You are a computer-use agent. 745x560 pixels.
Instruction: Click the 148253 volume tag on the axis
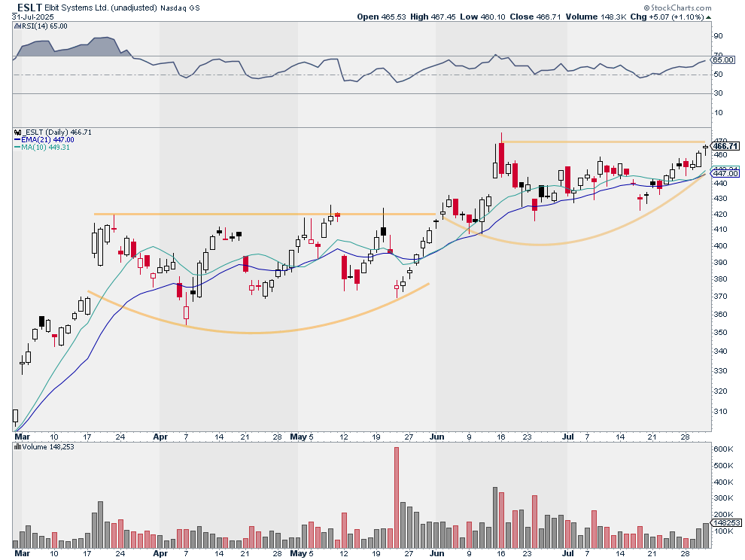click(x=726, y=523)
